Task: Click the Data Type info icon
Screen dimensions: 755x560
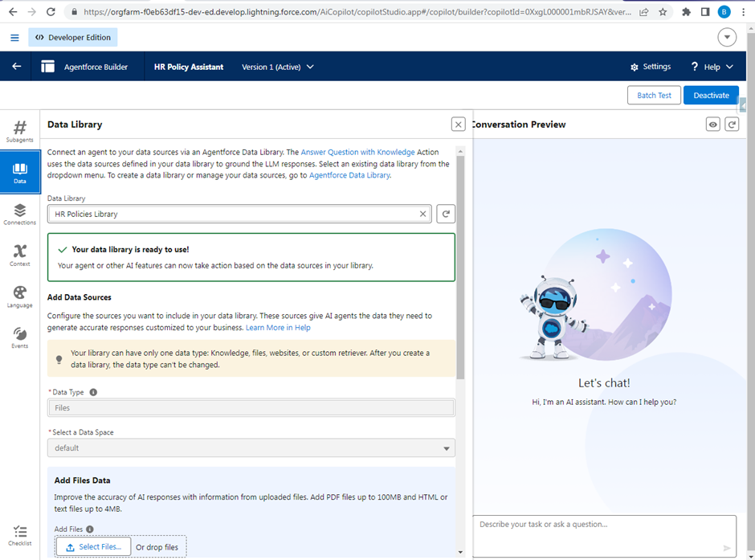Action: click(x=93, y=392)
